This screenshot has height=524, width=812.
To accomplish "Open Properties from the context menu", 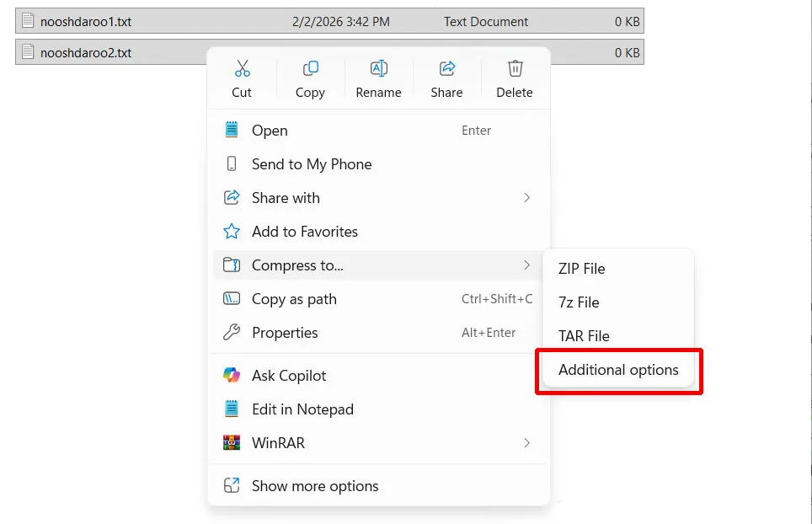I will [285, 333].
